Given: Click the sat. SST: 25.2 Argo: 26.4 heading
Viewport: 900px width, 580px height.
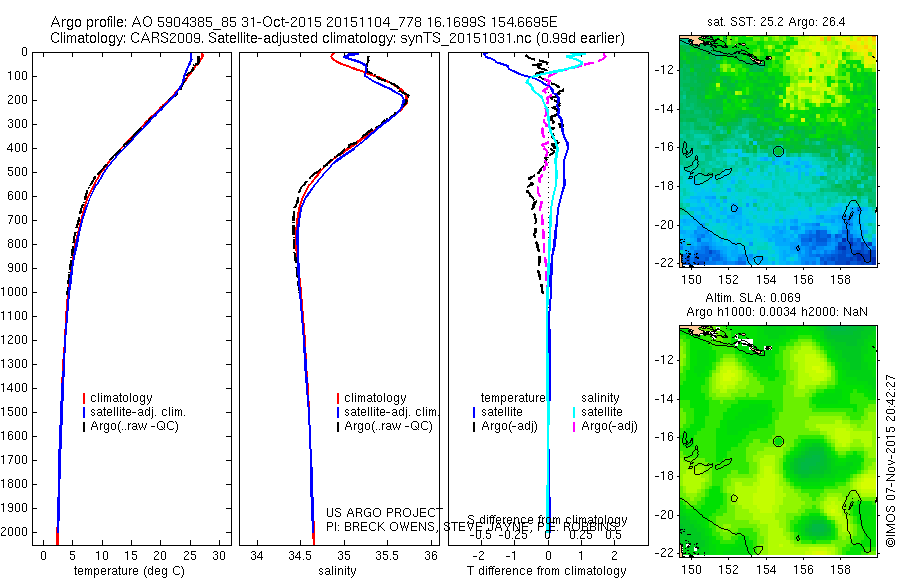Looking at the screenshot, I should (x=776, y=22).
